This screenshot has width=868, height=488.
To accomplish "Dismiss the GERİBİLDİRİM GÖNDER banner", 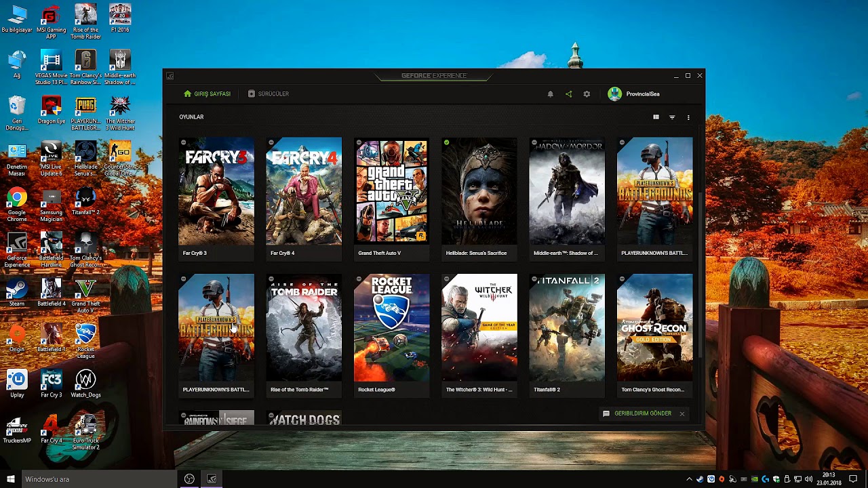I will tap(682, 413).
